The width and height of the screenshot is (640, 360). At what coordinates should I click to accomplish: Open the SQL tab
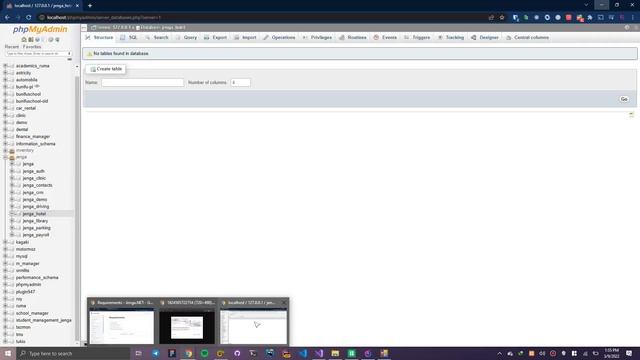(x=129, y=38)
